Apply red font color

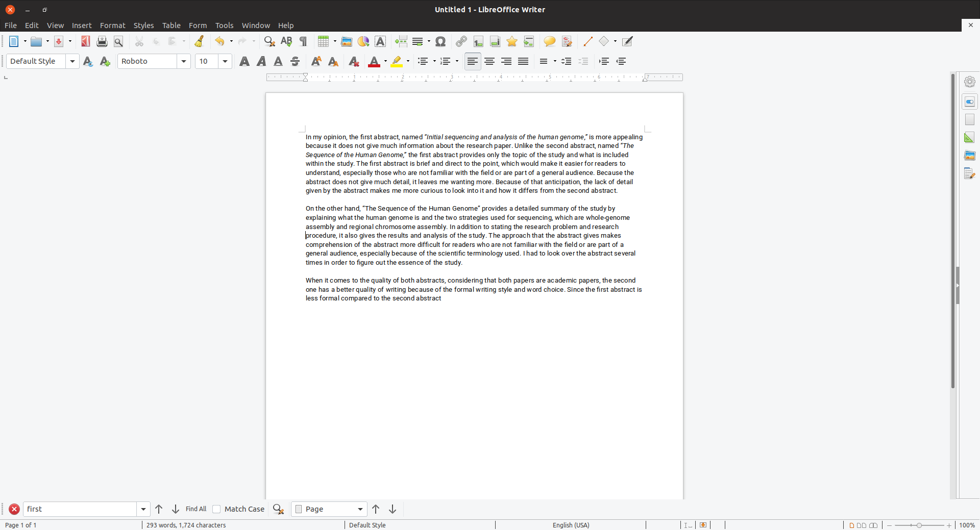point(374,62)
